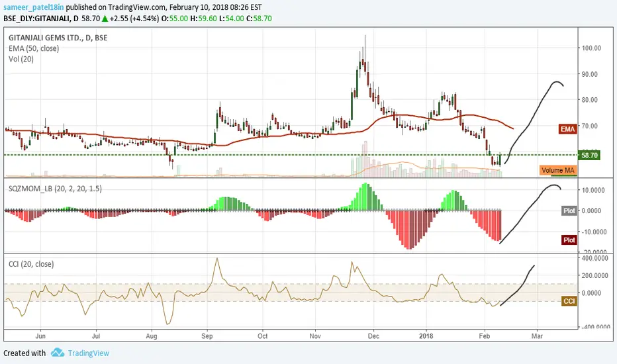
Task: Select SQZMOM_LB (20, 2, 20, 1.5) legend
Action: click(55, 189)
